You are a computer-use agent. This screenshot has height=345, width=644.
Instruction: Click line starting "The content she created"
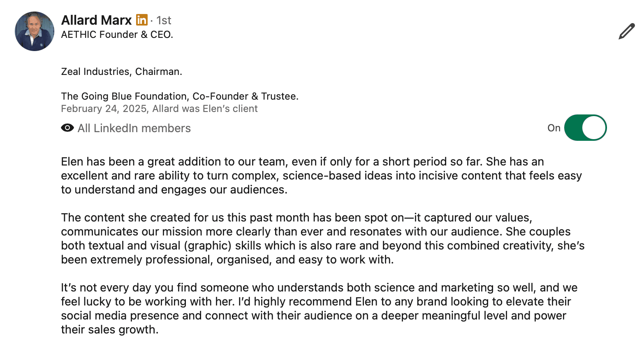pyautogui.click(x=297, y=217)
